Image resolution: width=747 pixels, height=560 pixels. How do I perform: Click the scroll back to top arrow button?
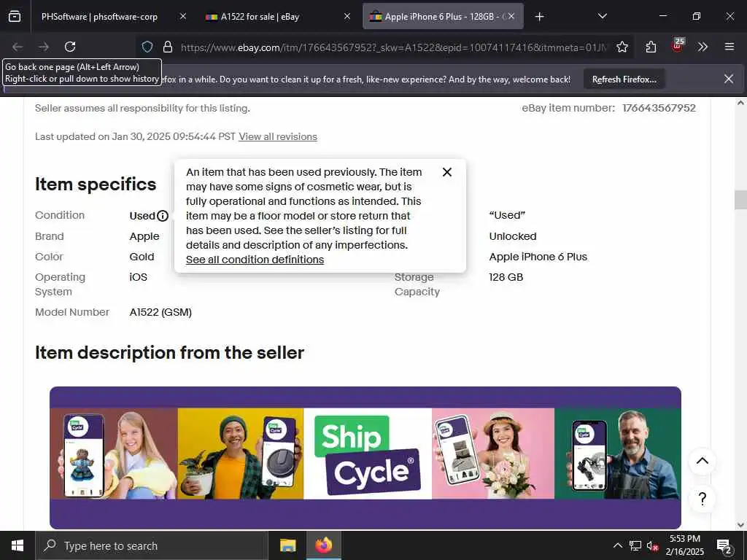coord(703,461)
